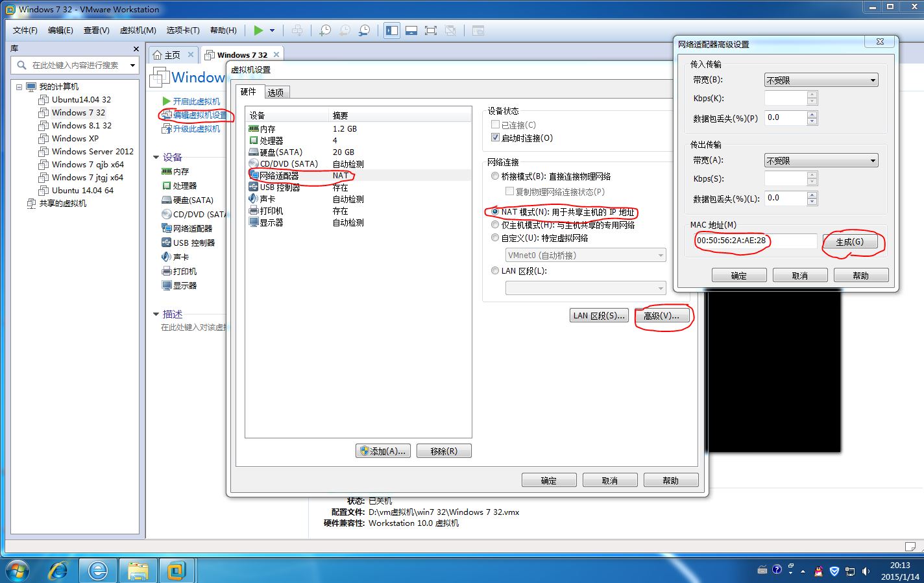
Task: Click the MAC 地址 input field
Action: [x=755, y=241]
